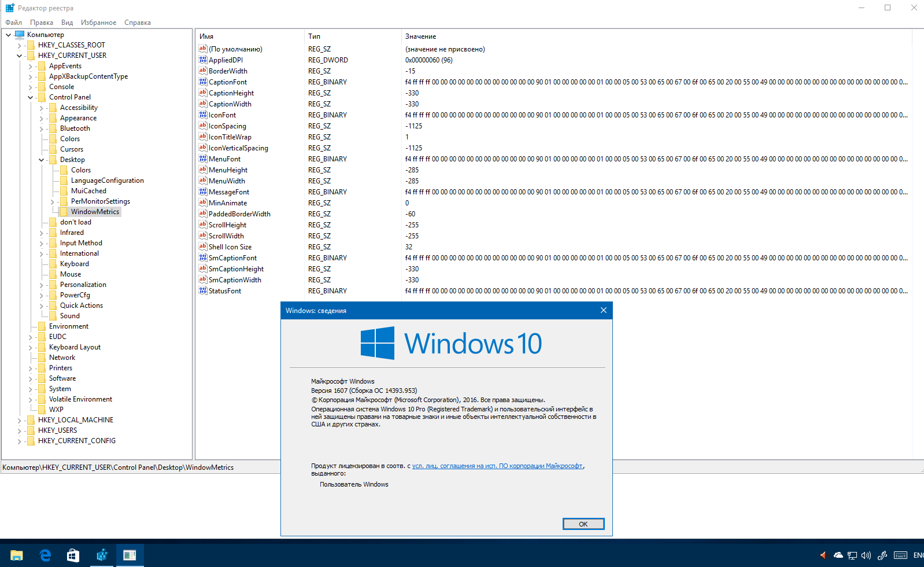Click the 0x00000060 (96) data cell

pos(429,60)
